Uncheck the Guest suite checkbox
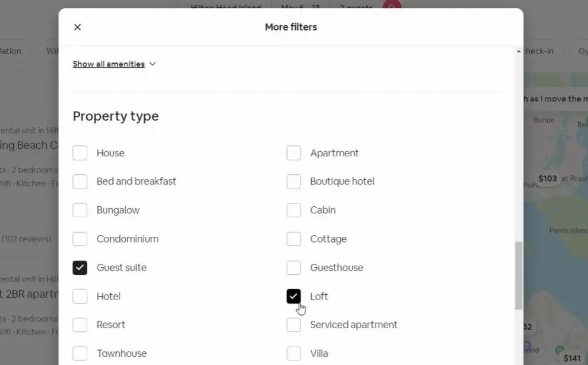 point(80,268)
